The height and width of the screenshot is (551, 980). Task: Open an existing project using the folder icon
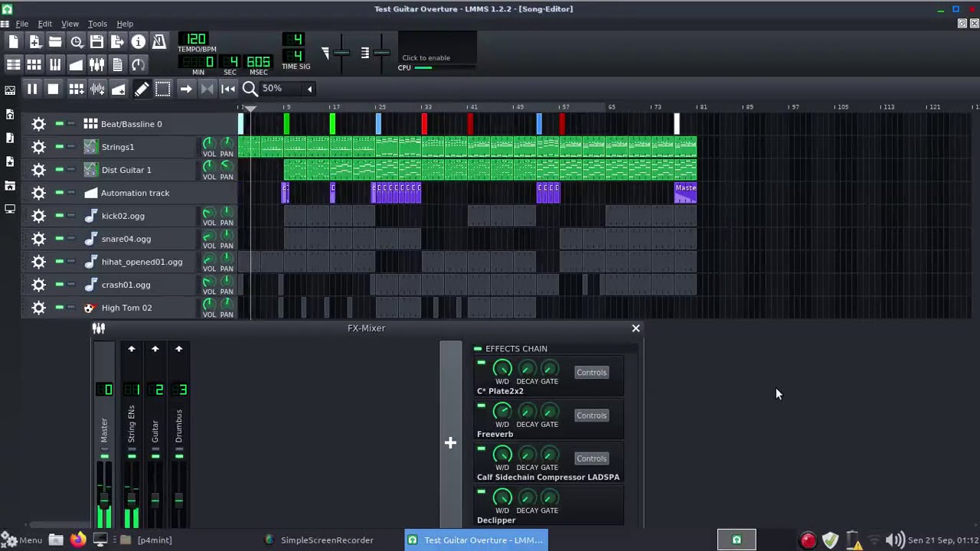pos(55,42)
